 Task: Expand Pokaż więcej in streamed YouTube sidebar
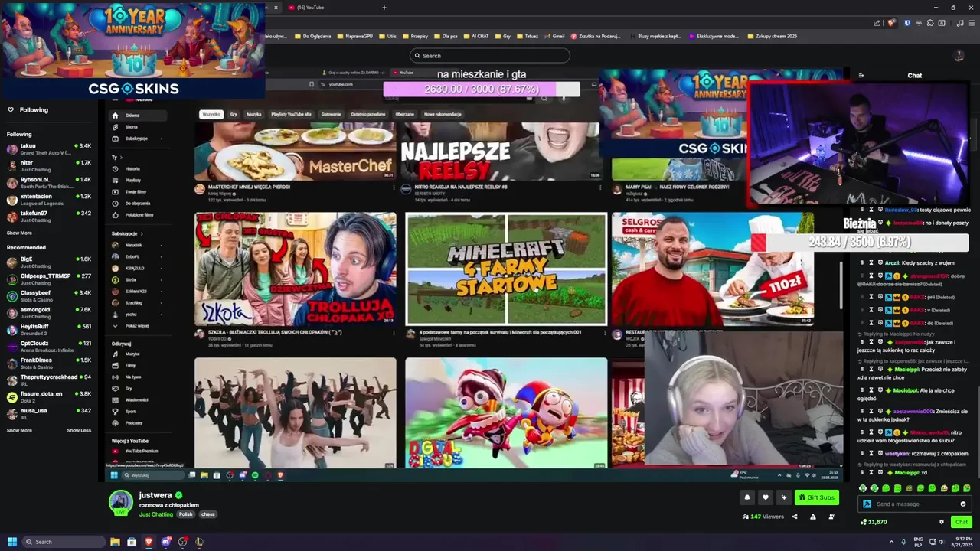(137, 326)
